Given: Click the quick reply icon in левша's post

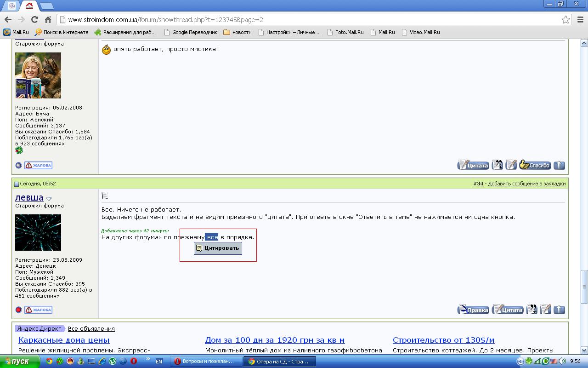Looking at the screenshot, I should [546, 310].
